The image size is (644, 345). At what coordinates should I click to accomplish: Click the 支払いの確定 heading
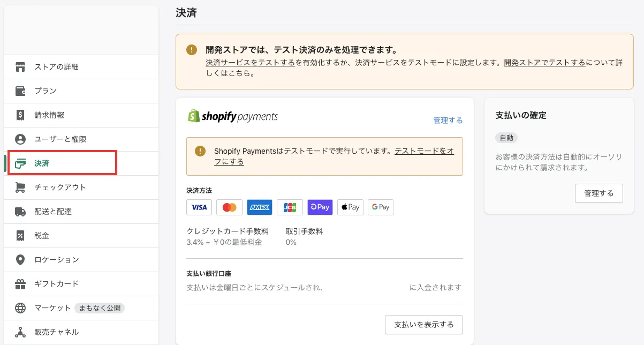point(521,115)
